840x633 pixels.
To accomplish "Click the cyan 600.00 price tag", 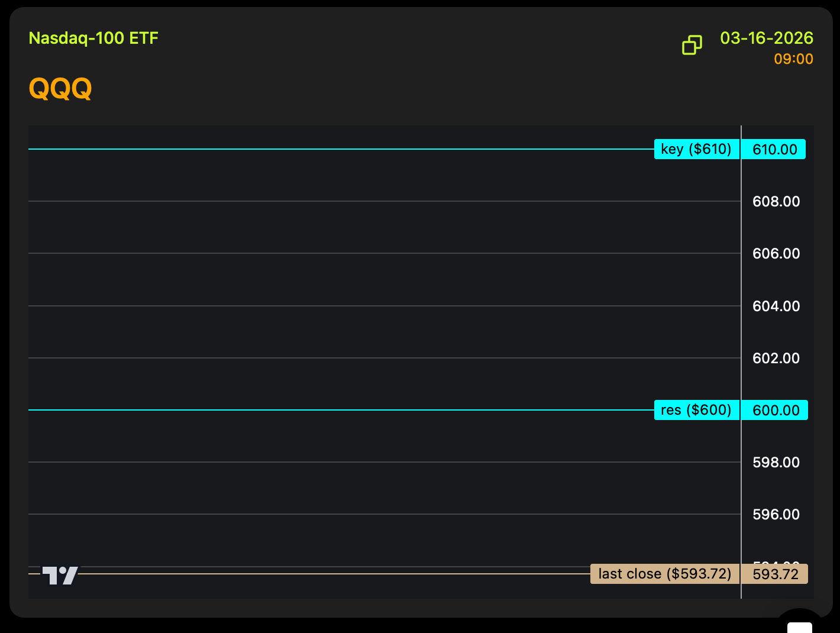I will click(776, 411).
